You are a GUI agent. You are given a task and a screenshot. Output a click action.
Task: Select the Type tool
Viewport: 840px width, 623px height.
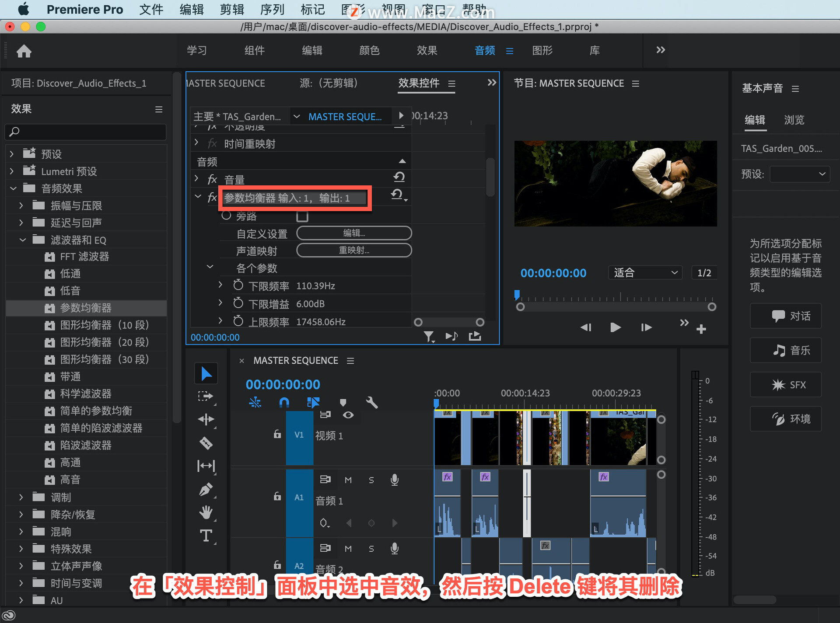click(x=206, y=536)
